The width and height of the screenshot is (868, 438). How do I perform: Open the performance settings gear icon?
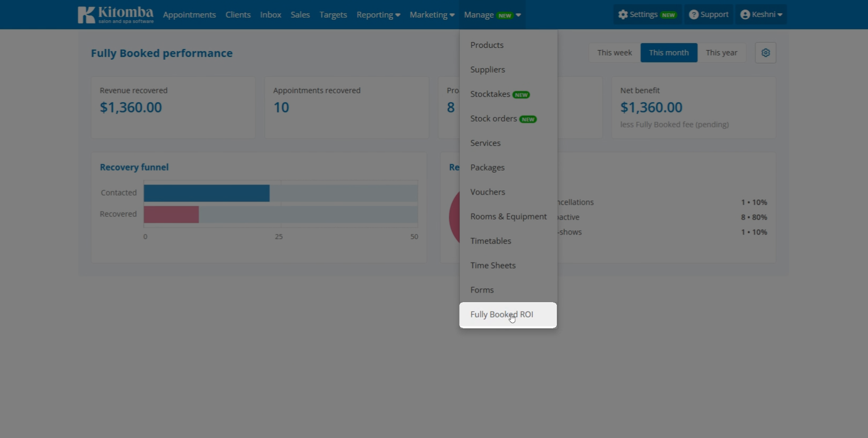click(x=766, y=53)
